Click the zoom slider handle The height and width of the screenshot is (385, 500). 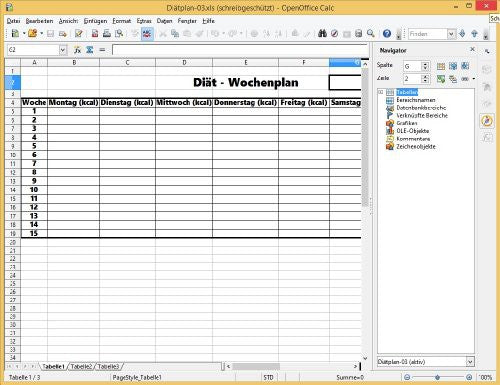point(437,377)
